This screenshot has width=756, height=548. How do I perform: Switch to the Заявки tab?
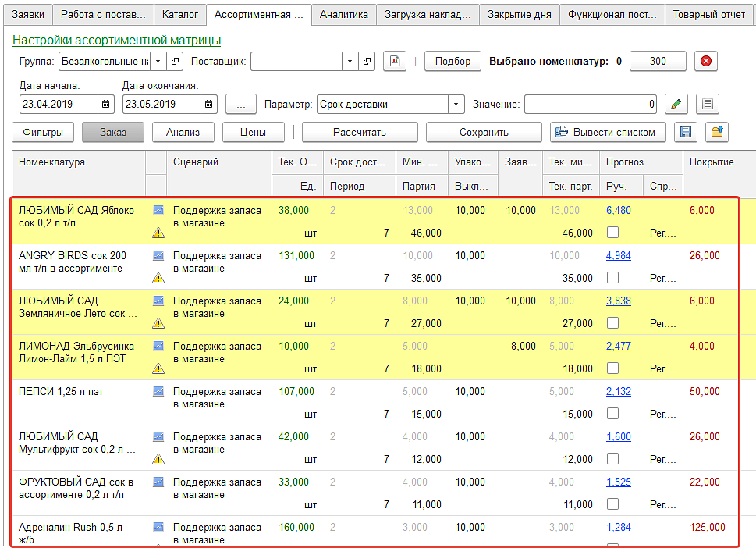[x=28, y=15]
